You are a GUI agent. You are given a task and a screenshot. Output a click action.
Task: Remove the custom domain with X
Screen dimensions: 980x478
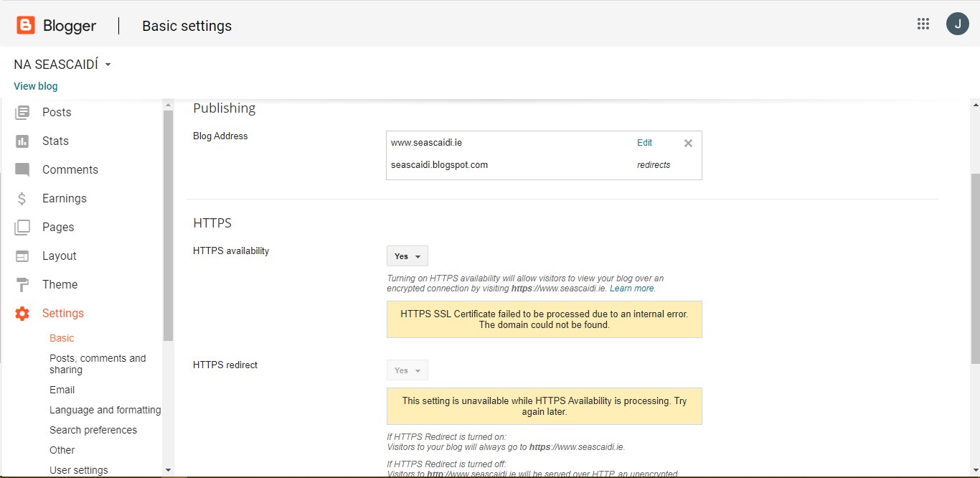687,143
